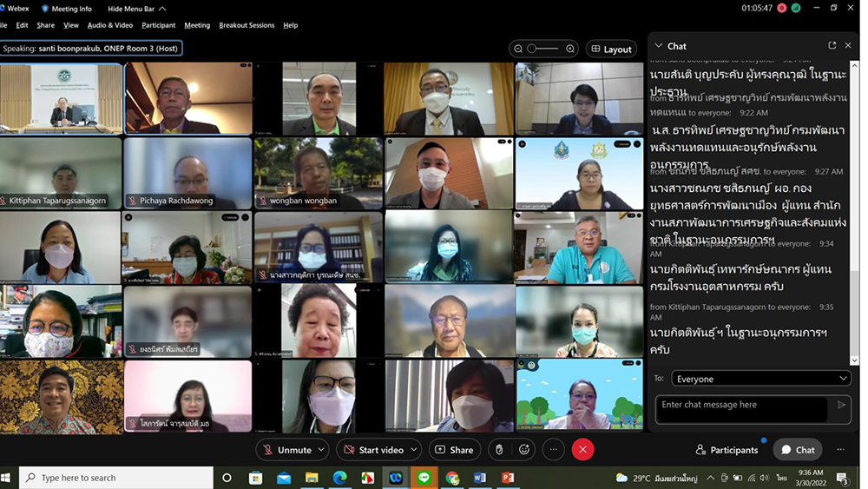Open Microsoft Store from taskbar

point(255,478)
